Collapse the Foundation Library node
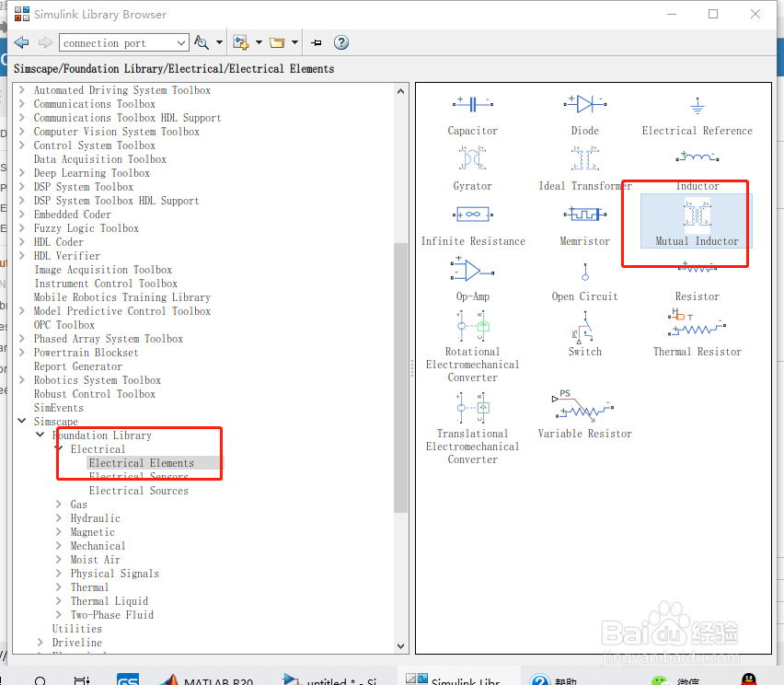 coord(40,435)
